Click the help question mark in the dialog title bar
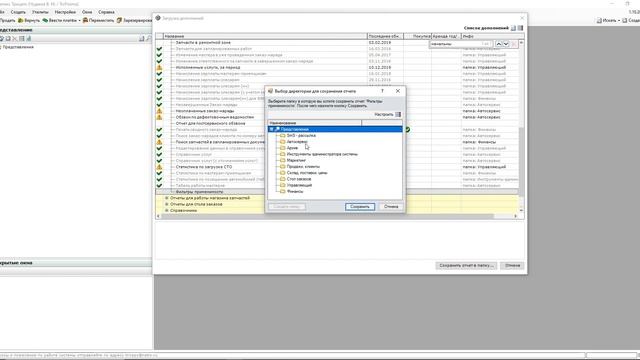Screen dimensions: 640x360 tap(382, 91)
